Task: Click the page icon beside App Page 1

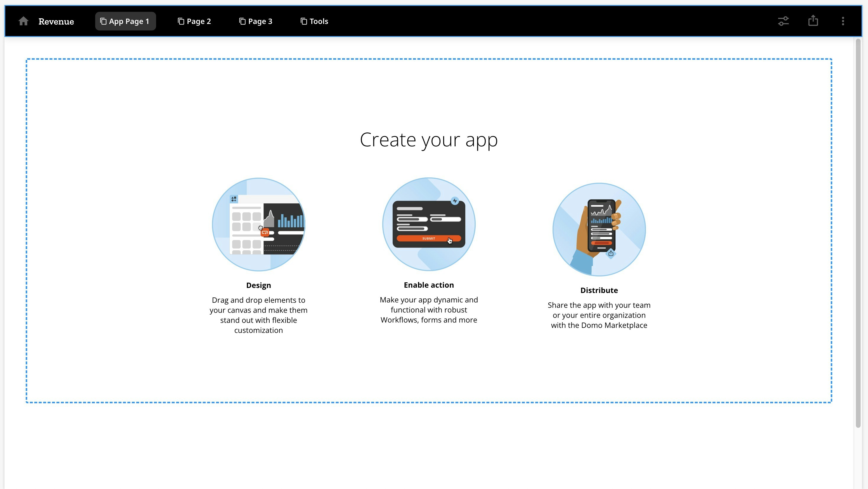Action: click(x=103, y=21)
